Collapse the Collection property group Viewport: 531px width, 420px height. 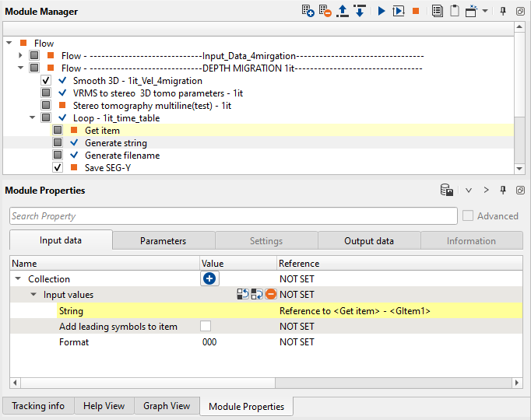click(x=18, y=279)
